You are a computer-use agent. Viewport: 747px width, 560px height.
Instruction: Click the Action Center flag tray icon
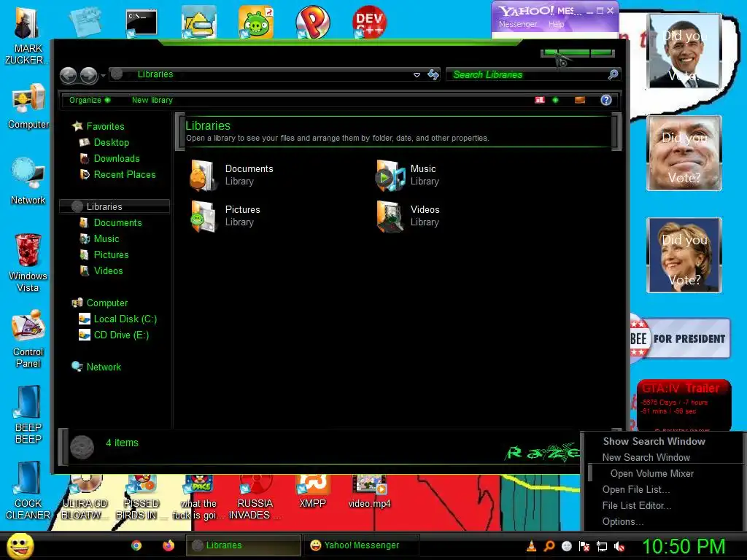[x=584, y=546]
